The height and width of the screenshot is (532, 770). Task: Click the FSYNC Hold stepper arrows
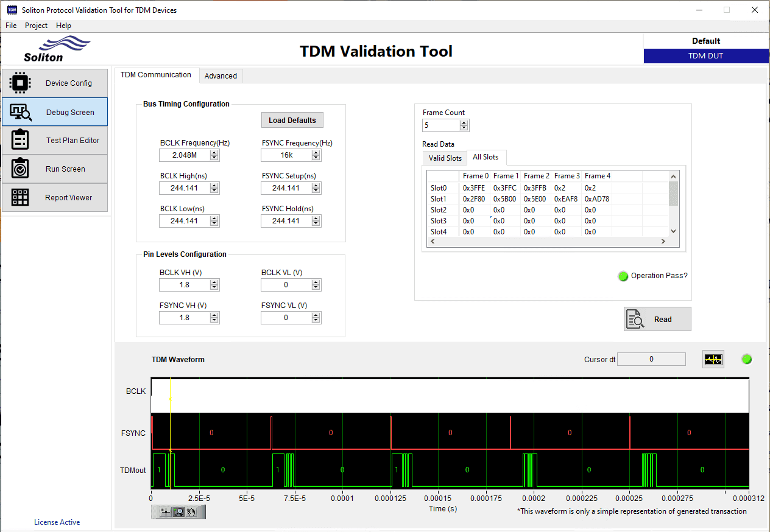point(316,221)
